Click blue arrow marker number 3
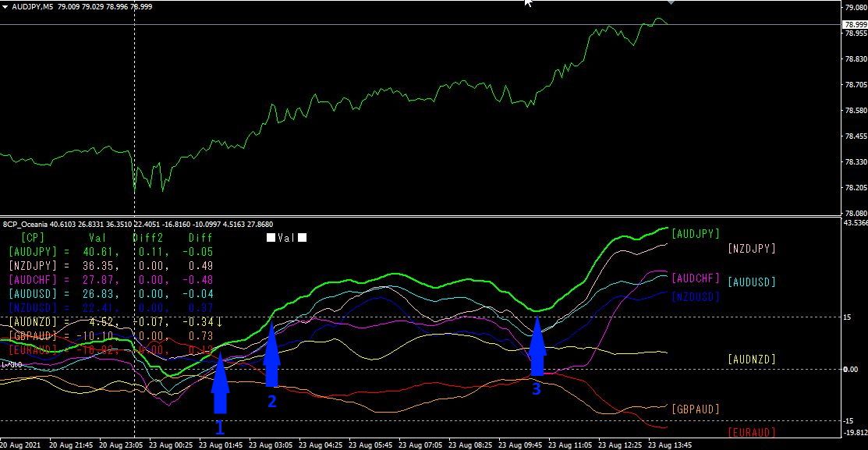This screenshot has width=868, height=450. click(537, 346)
